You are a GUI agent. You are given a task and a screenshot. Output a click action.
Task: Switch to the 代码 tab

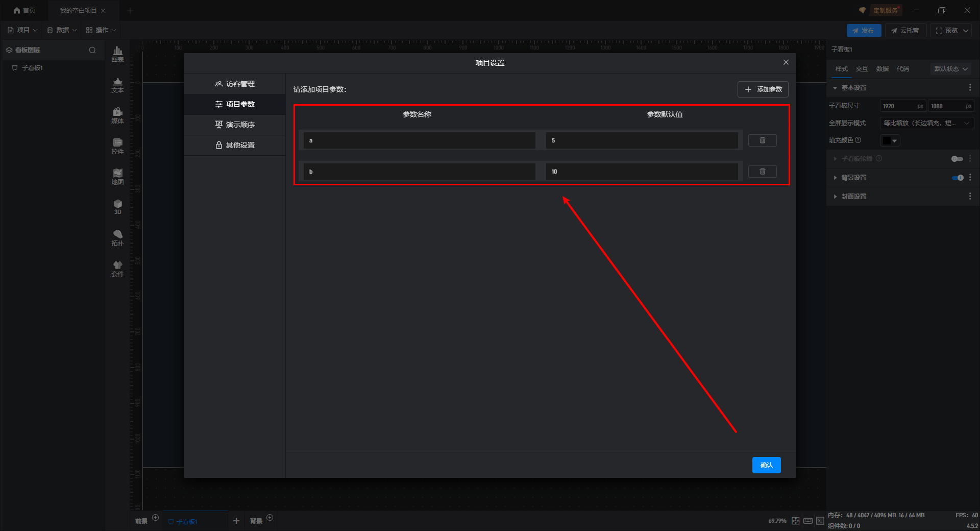click(902, 69)
